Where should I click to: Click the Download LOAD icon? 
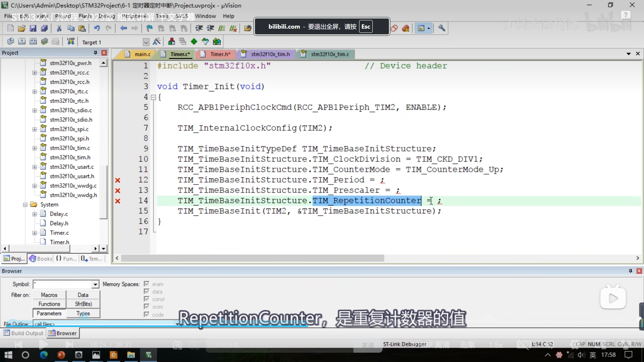71,41
